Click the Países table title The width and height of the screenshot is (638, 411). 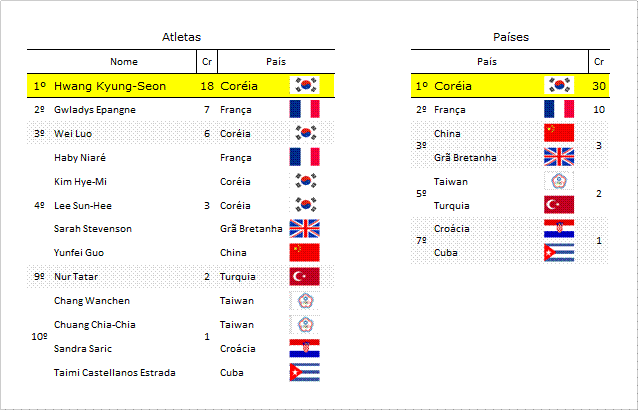(511, 37)
